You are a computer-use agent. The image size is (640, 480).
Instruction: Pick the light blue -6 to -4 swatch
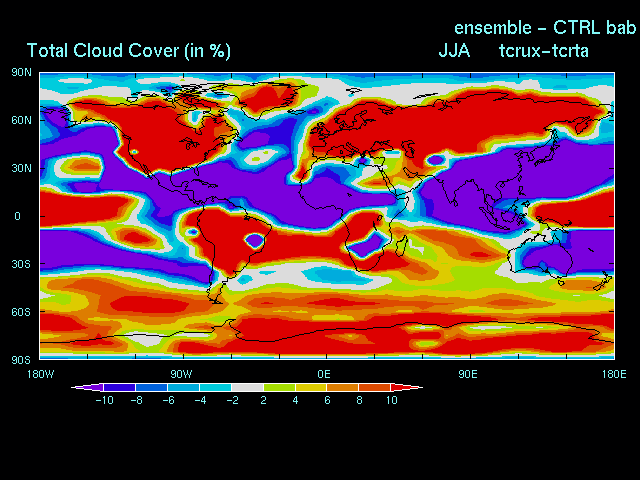pos(183,387)
